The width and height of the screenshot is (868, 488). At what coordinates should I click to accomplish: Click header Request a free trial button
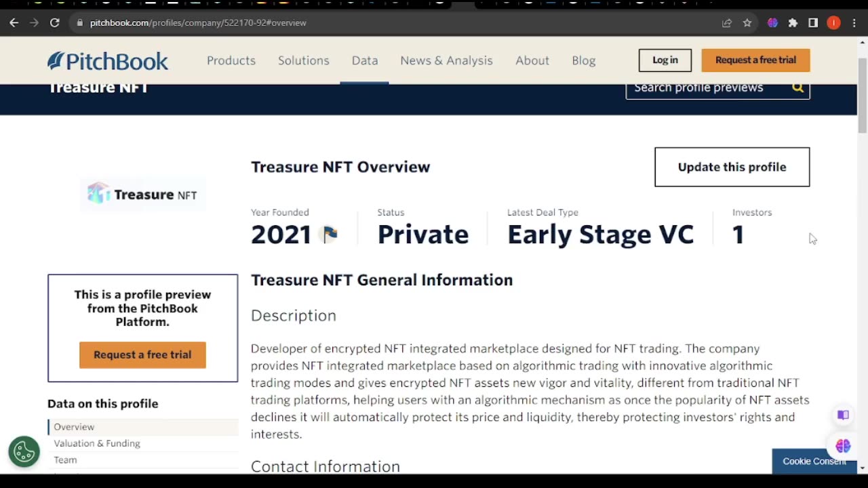click(755, 60)
